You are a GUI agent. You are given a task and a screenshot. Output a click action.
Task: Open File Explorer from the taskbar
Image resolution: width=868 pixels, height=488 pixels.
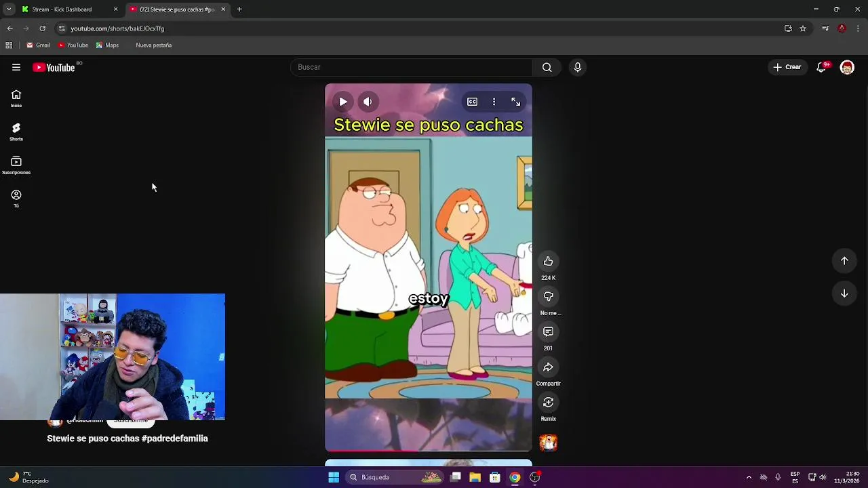pyautogui.click(x=475, y=477)
